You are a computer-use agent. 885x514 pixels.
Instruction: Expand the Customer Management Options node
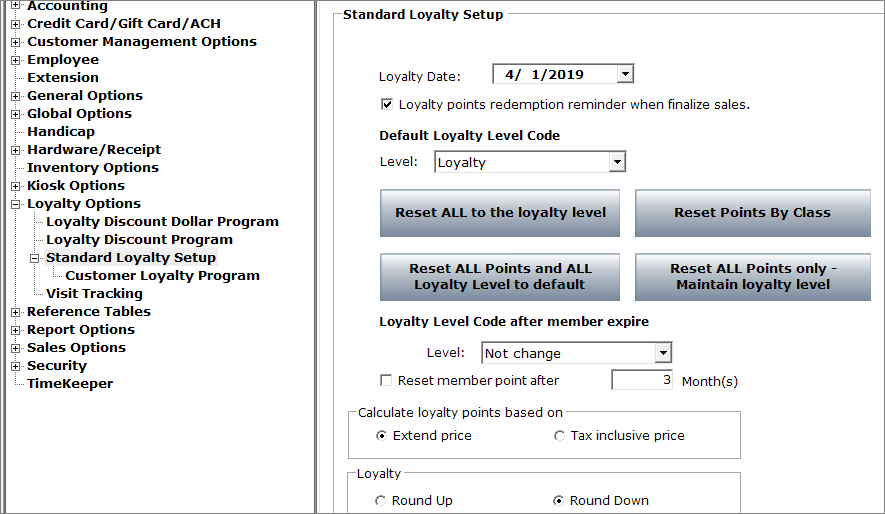[x=16, y=42]
